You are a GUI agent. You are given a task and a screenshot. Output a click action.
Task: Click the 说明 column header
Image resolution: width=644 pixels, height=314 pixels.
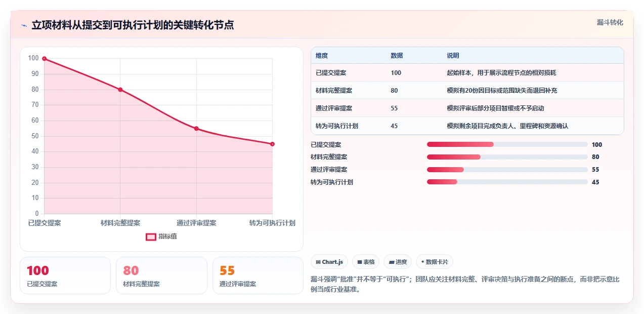(453, 56)
